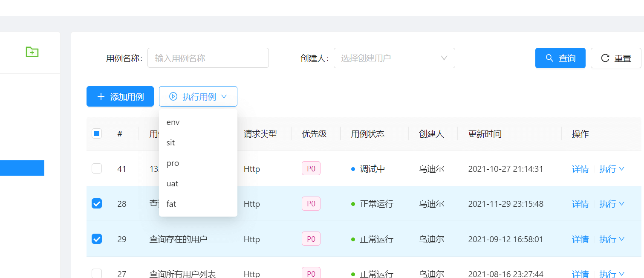Click timestamp 2021-11-29 23:15:48
Image resolution: width=644 pixels, height=278 pixels.
pos(506,204)
